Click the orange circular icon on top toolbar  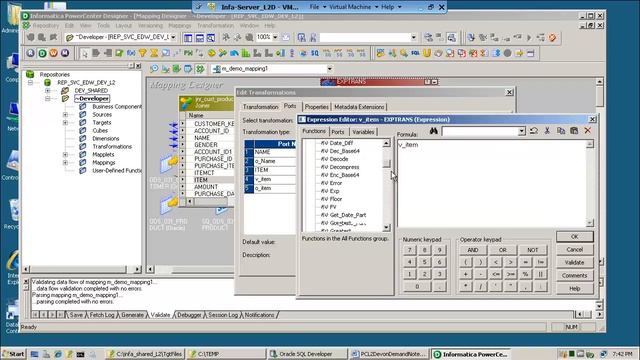(x=552, y=38)
